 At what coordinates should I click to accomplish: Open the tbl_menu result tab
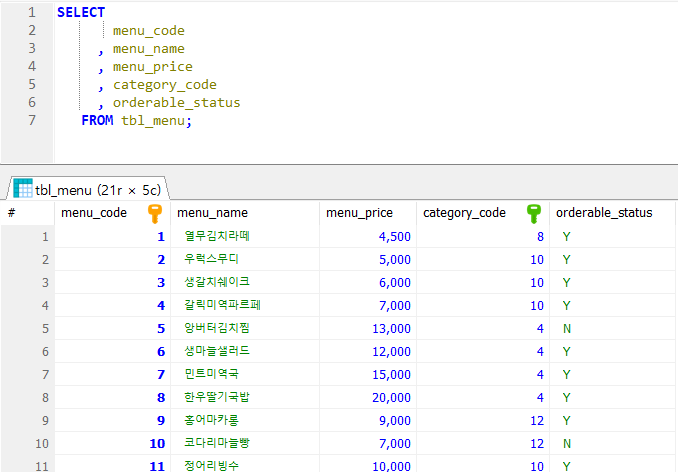point(88,189)
